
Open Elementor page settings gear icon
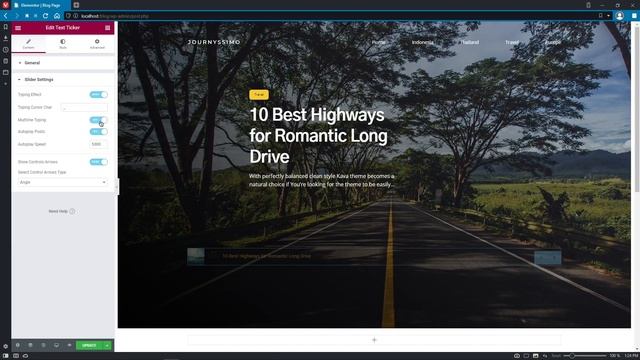pos(18,345)
